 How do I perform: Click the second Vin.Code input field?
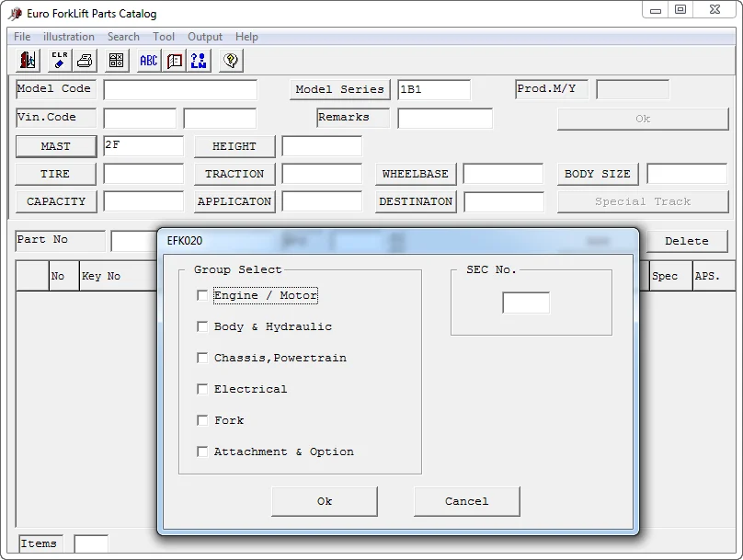pyautogui.click(x=220, y=119)
